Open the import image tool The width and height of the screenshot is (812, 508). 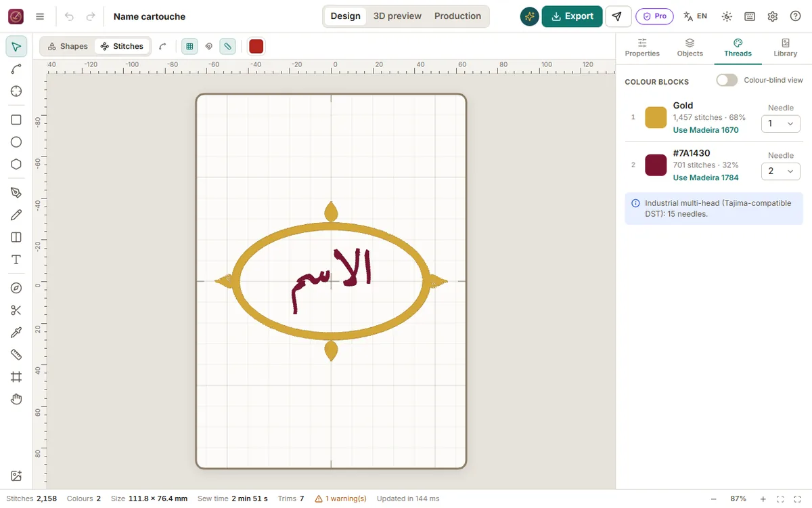pos(16,476)
